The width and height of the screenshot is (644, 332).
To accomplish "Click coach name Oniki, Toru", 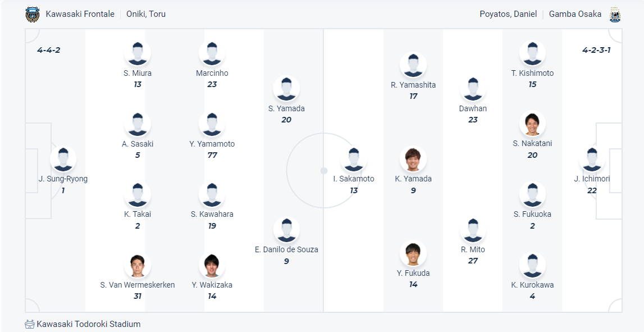I will (146, 14).
